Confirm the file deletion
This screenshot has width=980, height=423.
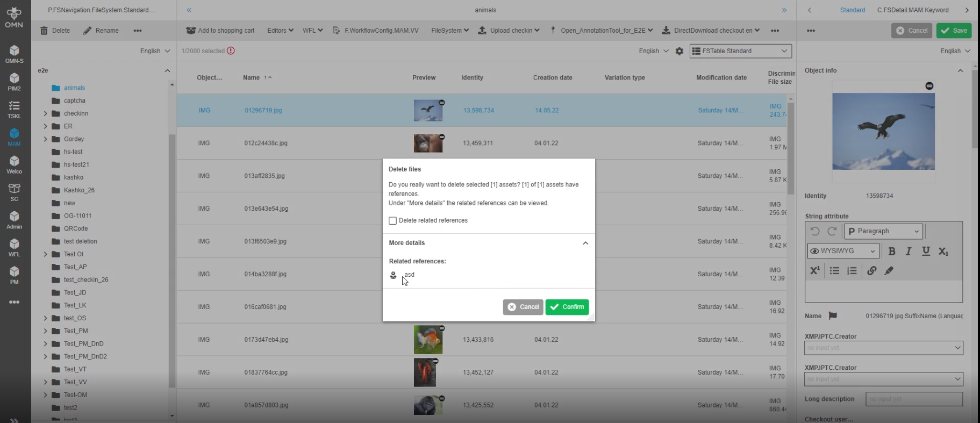pyautogui.click(x=567, y=307)
